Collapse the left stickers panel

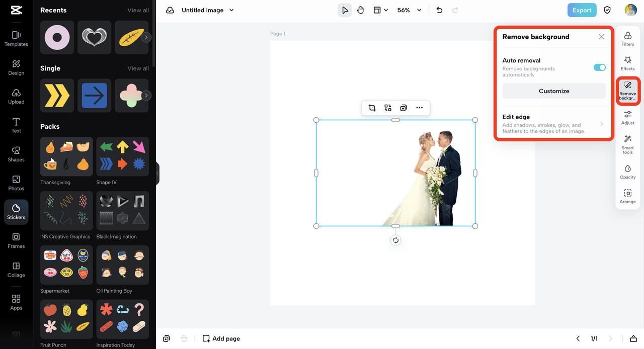point(157,173)
